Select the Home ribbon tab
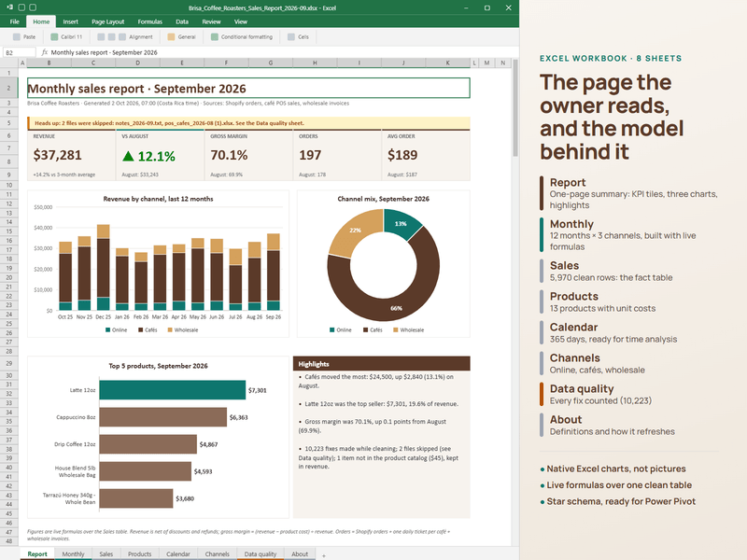This screenshot has width=747, height=560. coord(41,21)
